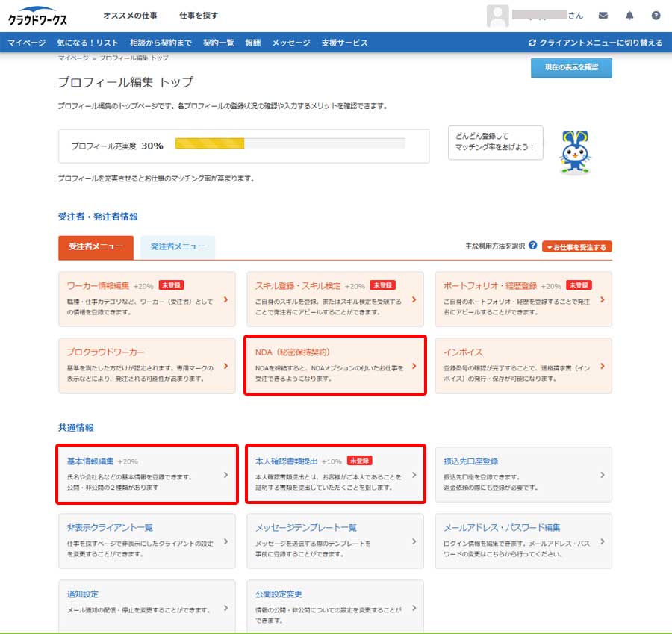Click マイページ in the breadcrumb
Image resolution: width=672 pixels, height=634 pixels.
tap(73, 58)
